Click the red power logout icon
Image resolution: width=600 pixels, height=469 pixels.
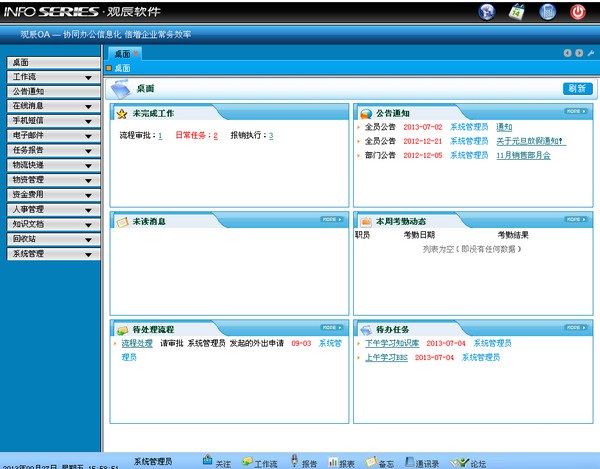[x=578, y=12]
